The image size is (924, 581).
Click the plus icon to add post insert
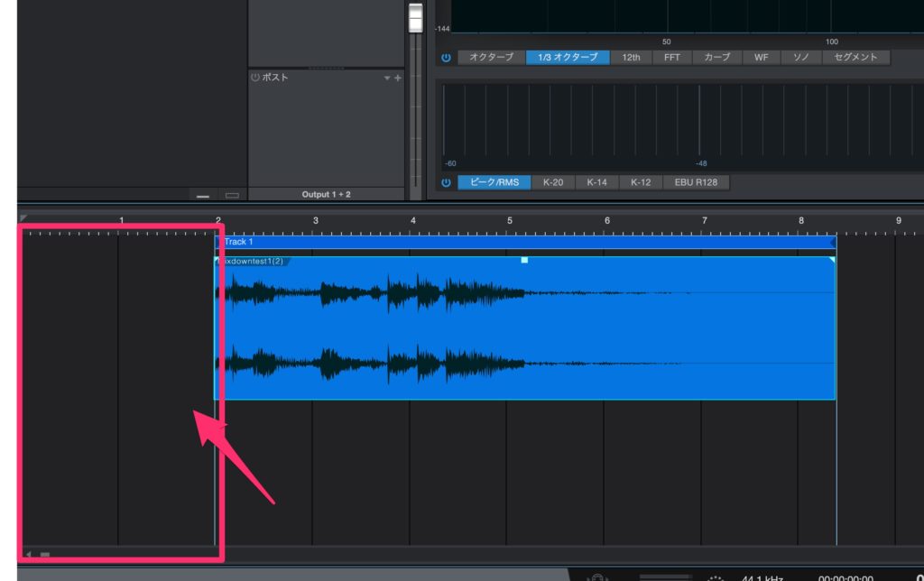[x=398, y=78]
